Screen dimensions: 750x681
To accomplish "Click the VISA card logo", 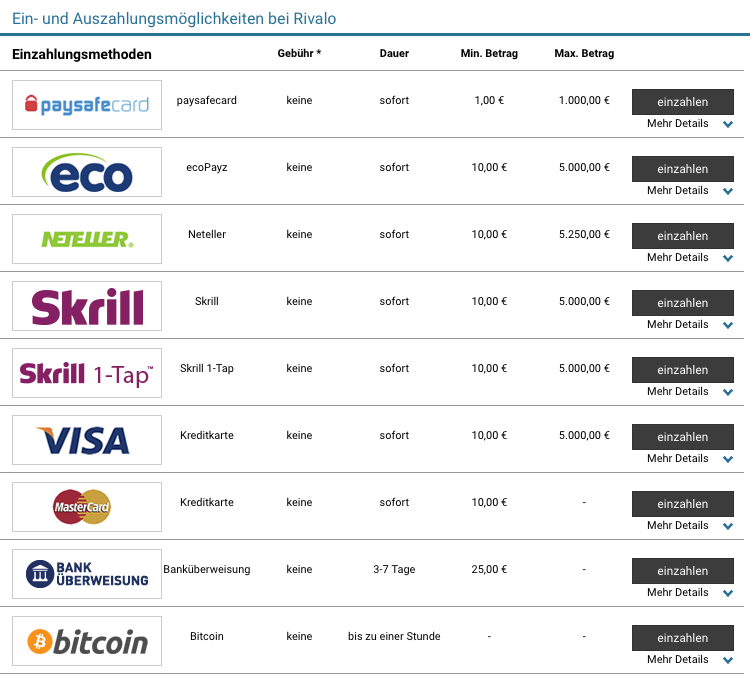I will [x=87, y=439].
